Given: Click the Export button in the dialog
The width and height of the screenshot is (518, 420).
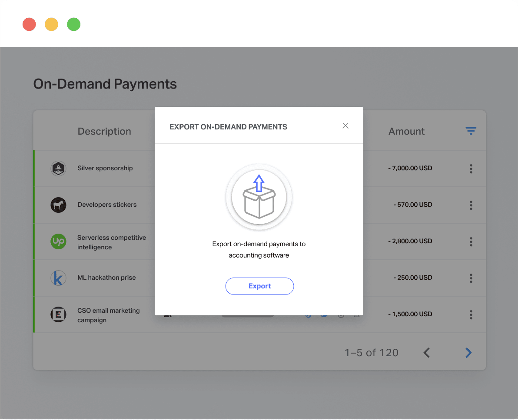Looking at the screenshot, I should point(259,286).
